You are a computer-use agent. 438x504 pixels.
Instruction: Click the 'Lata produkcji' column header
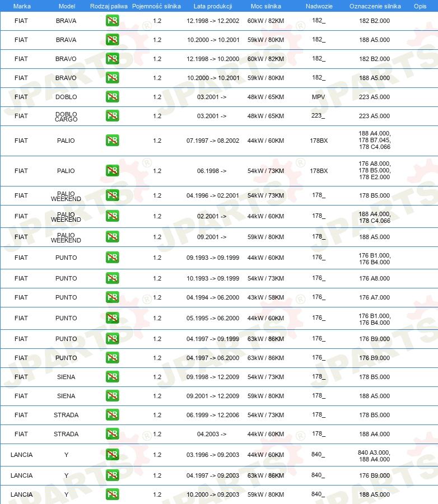tap(213, 6)
